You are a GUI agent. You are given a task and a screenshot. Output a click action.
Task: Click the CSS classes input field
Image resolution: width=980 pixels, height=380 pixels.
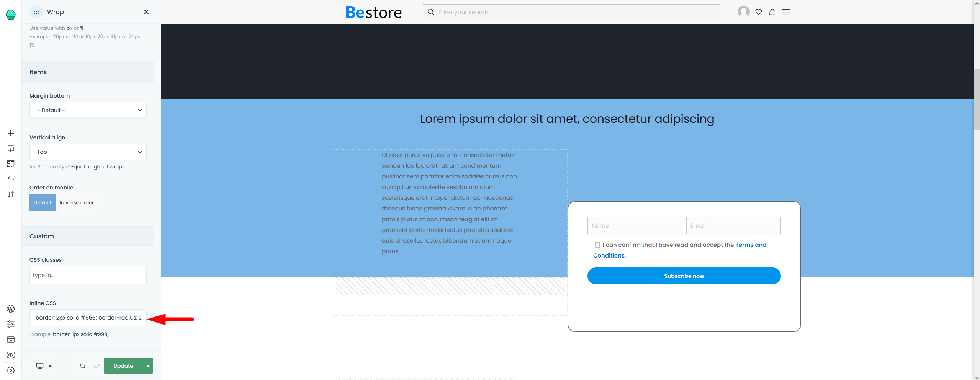[x=88, y=275]
